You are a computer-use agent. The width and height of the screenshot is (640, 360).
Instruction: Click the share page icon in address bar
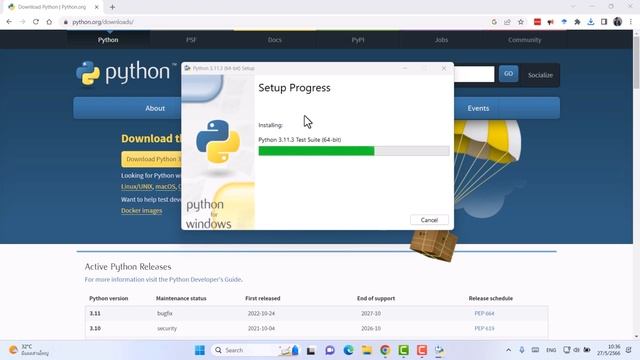[507, 22]
